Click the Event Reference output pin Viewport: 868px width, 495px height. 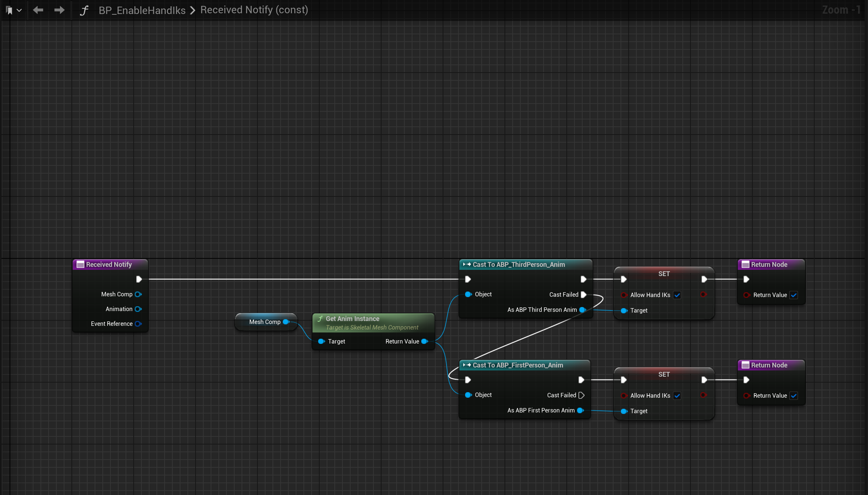138,324
